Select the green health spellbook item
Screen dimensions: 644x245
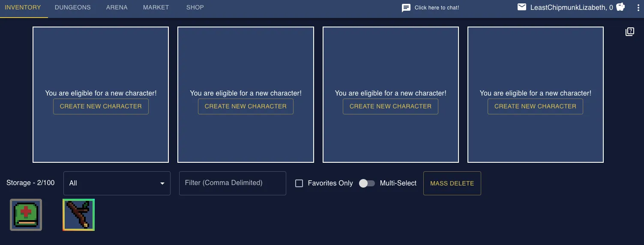26,215
